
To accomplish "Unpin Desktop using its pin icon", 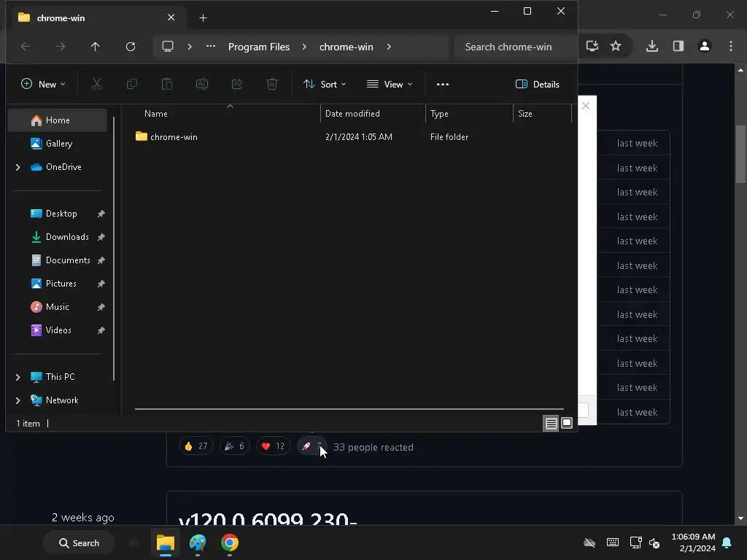I will click(101, 214).
